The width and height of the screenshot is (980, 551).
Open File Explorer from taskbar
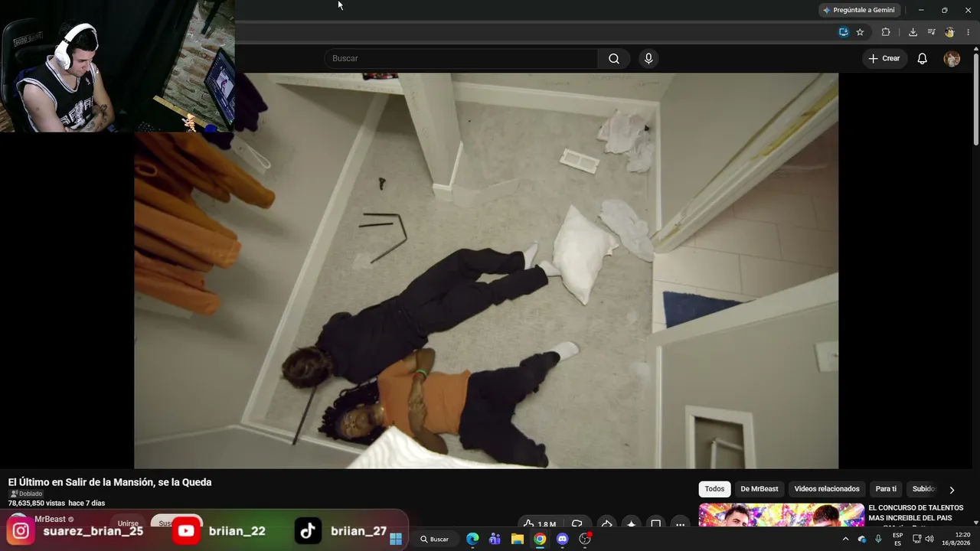(x=518, y=539)
